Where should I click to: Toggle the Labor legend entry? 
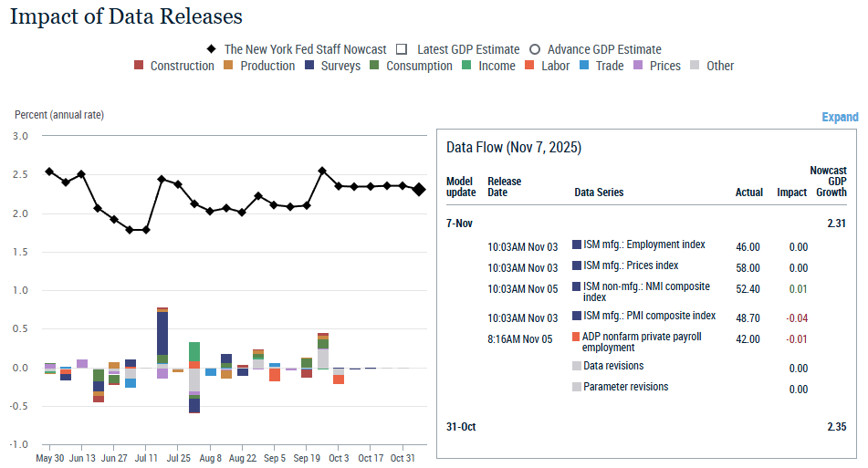pyautogui.click(x=530, y=66)
